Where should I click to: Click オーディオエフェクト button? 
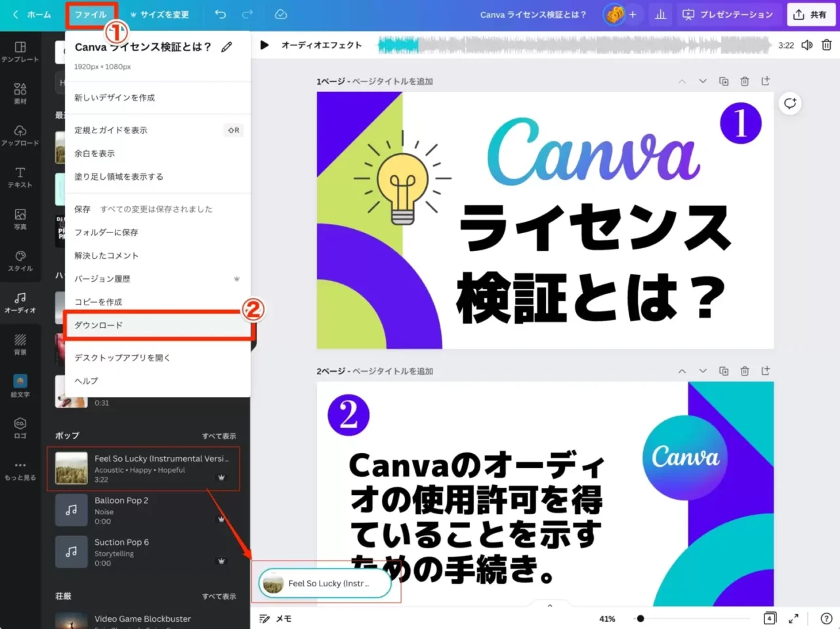tap(322, 45)
